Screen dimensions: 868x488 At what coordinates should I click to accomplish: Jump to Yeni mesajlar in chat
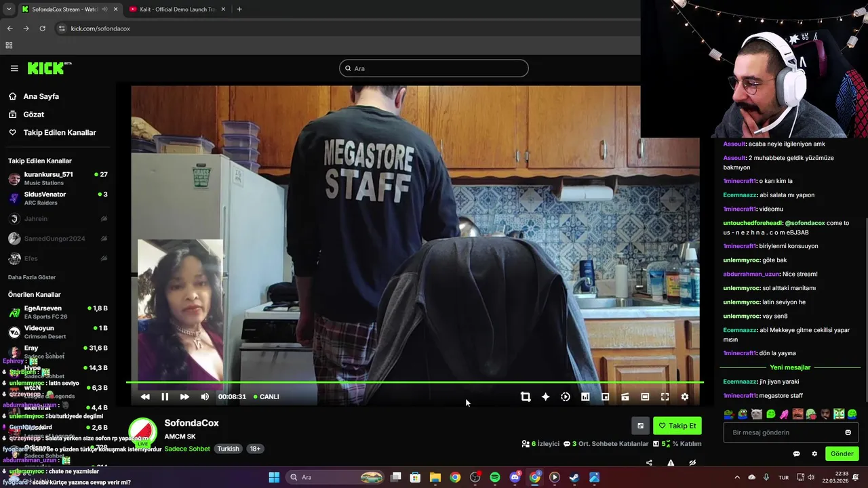(x=790, y=367)
